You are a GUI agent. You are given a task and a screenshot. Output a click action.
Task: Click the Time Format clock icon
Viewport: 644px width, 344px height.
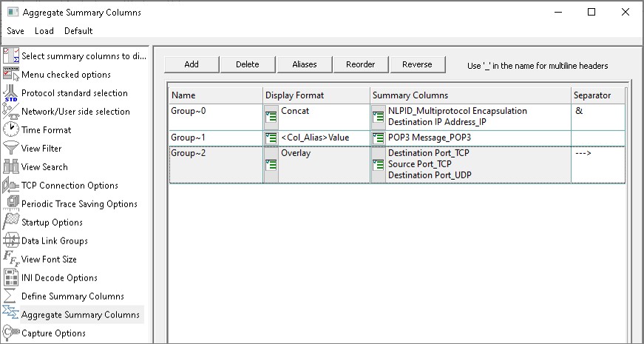[11, 130]
